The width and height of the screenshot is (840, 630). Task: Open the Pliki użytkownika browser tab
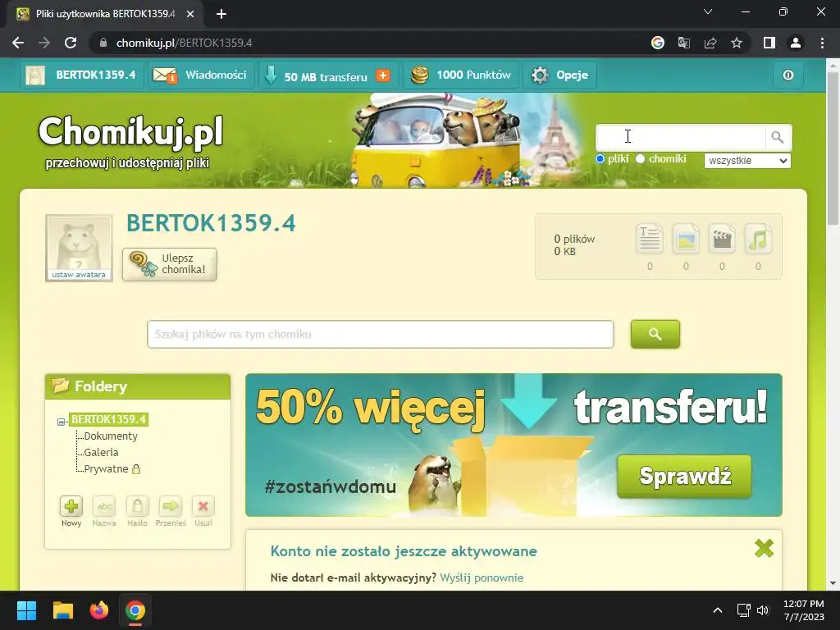click(106, 14)
